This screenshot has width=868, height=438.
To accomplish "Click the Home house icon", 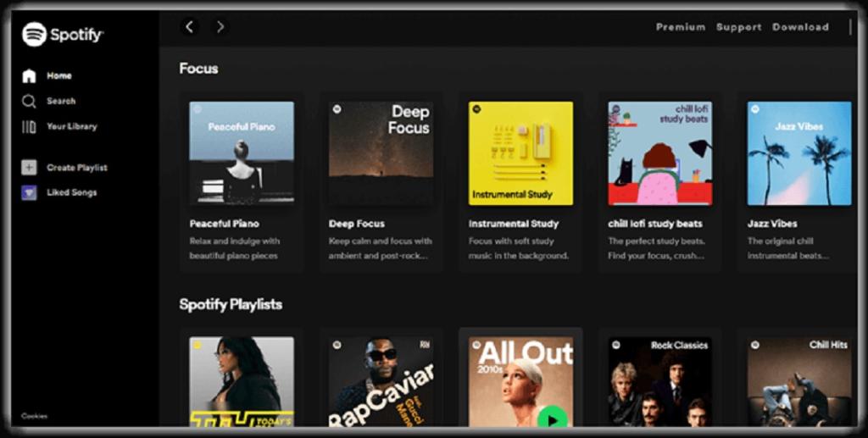I will [x=29, y=75].
